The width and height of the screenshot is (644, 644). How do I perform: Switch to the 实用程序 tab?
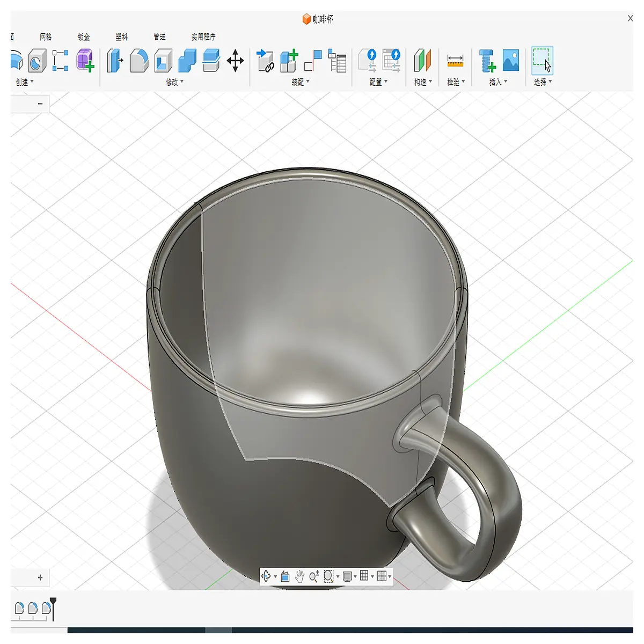pyautogui.click(x=203, y=36)
